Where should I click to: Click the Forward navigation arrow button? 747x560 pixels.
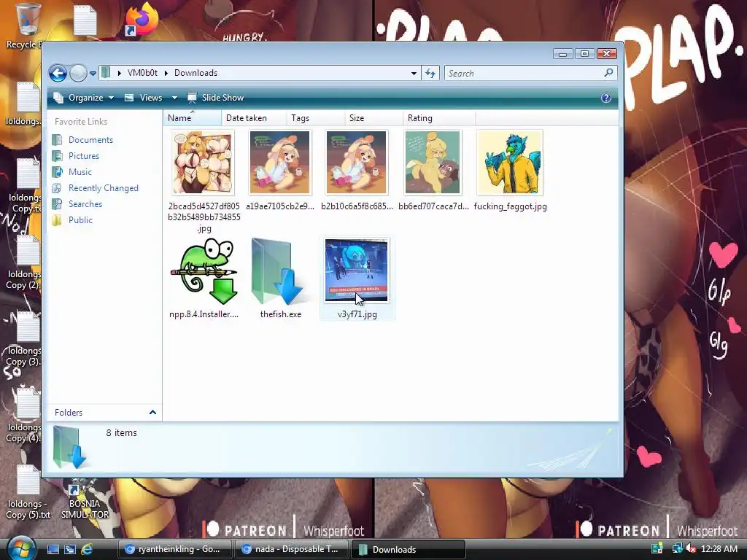pos(78,73)
